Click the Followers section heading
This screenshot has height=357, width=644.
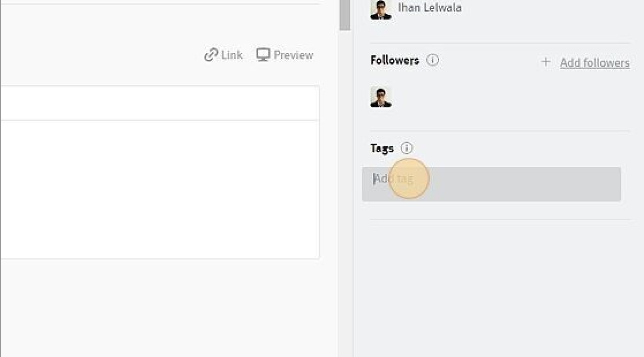click(395, 60)
